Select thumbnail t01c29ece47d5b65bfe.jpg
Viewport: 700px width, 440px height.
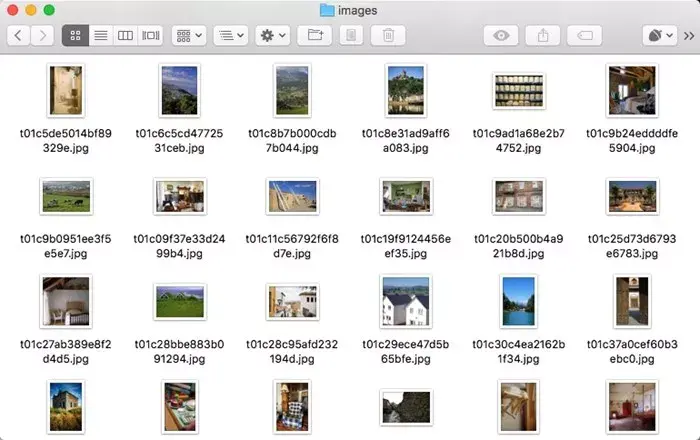(x=406, y=302)
